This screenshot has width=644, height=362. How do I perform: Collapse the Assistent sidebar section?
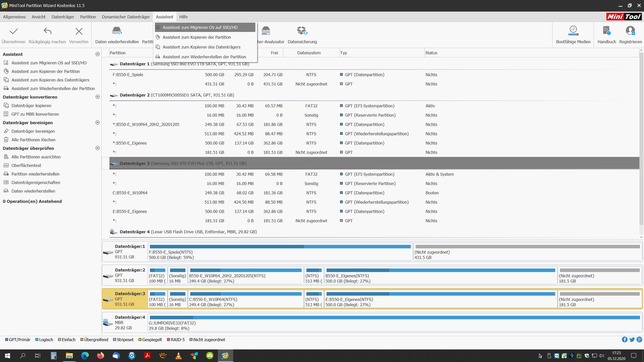tap(98, 54)
